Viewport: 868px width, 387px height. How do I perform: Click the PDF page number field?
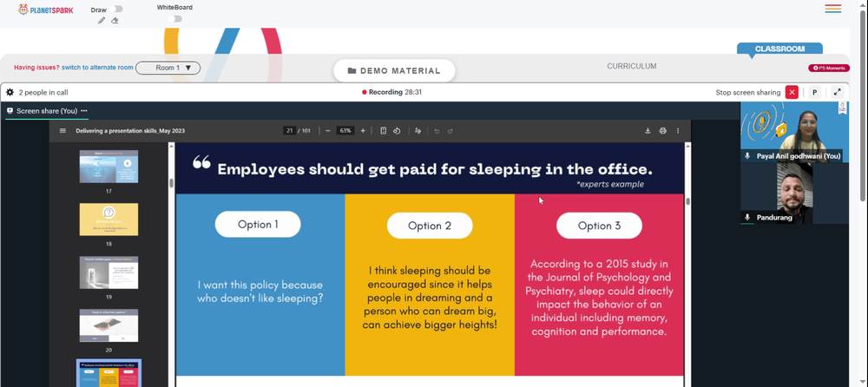290,131
